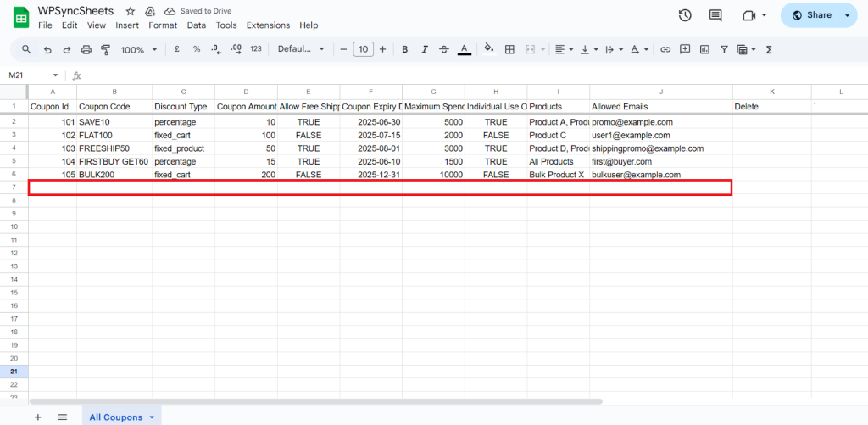Open the All Coupons tab dropdown arrow
This screenshot has height=425, width=868.
[x=152, y=417]
